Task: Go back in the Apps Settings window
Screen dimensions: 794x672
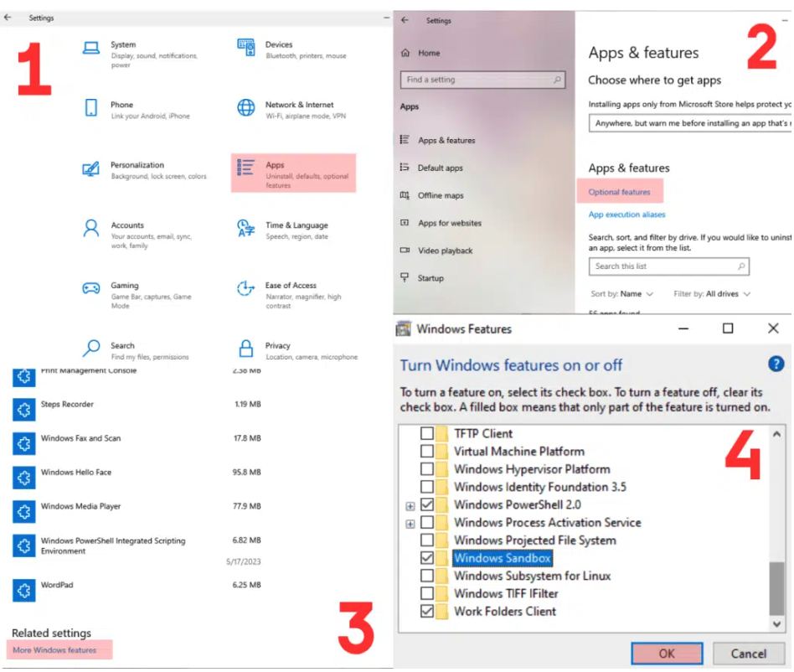Action: pos(405,20)
